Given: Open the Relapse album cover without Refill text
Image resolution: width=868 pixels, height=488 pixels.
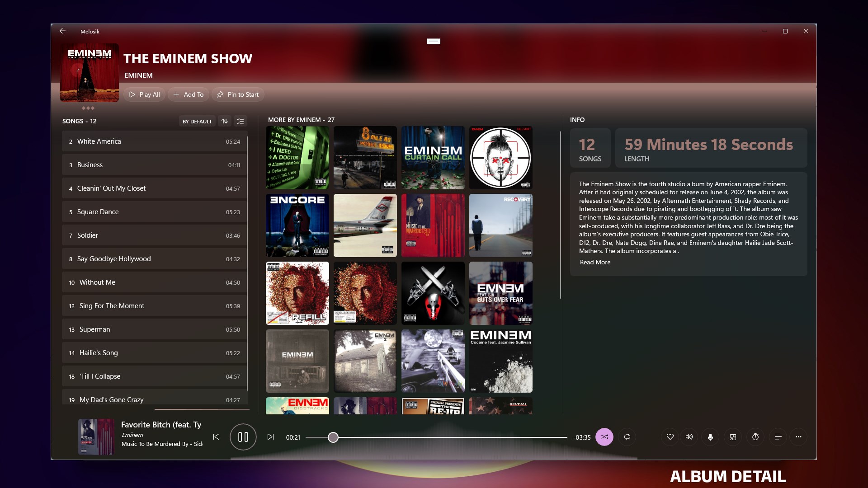Looking at the screenshot, I should tap(365, 293).
